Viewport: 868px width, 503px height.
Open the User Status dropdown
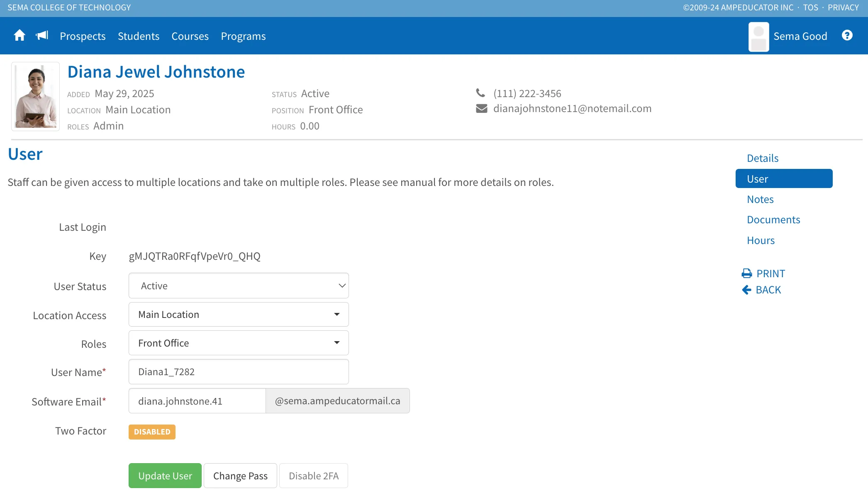click(x=239, y=286)
